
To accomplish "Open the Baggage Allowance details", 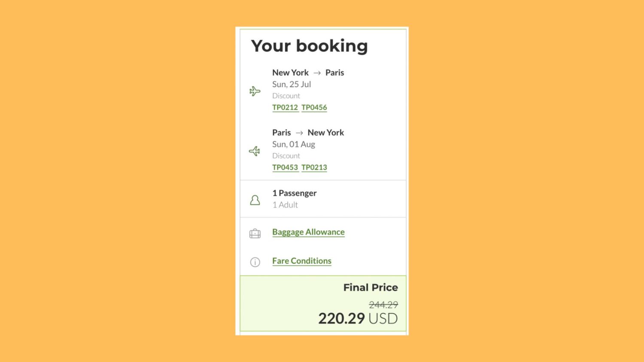I will 308,232.
